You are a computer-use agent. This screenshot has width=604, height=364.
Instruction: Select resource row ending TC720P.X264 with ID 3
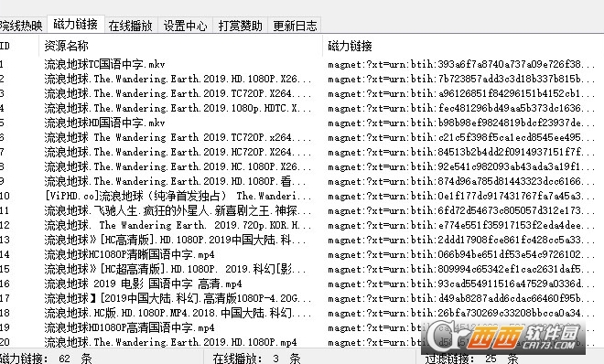coord(178,93)
